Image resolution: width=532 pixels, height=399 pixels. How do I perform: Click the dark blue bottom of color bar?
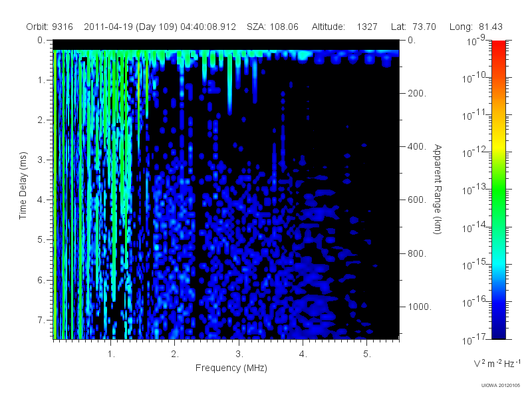498,332
